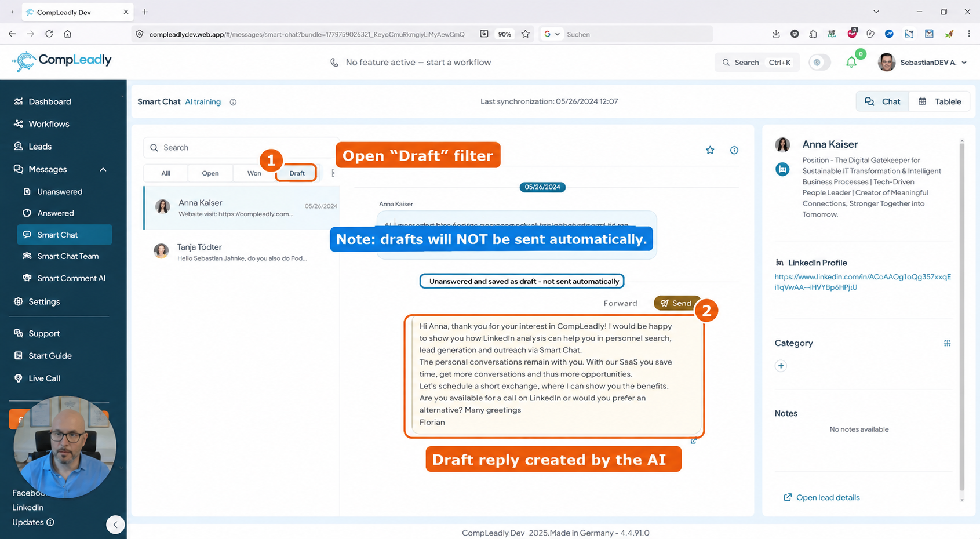Select the All filter tab
The height and width of the screenshot is (539, 980).
tap(166, 173)
